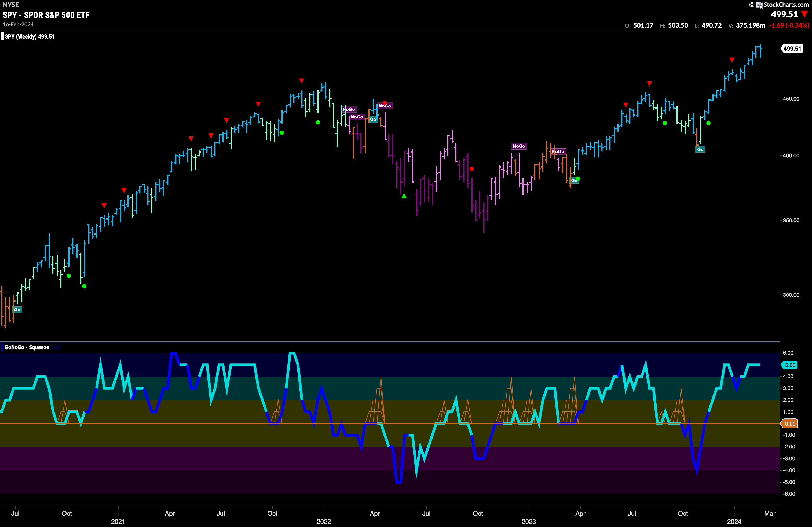Click the 2024 year label on the time axis

point(734,521)
